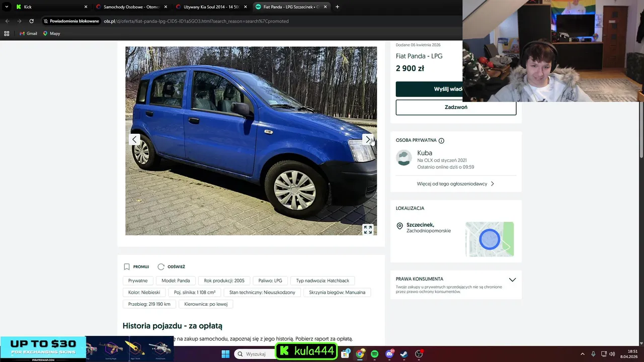Go forward in browser history

pos(19,21)
